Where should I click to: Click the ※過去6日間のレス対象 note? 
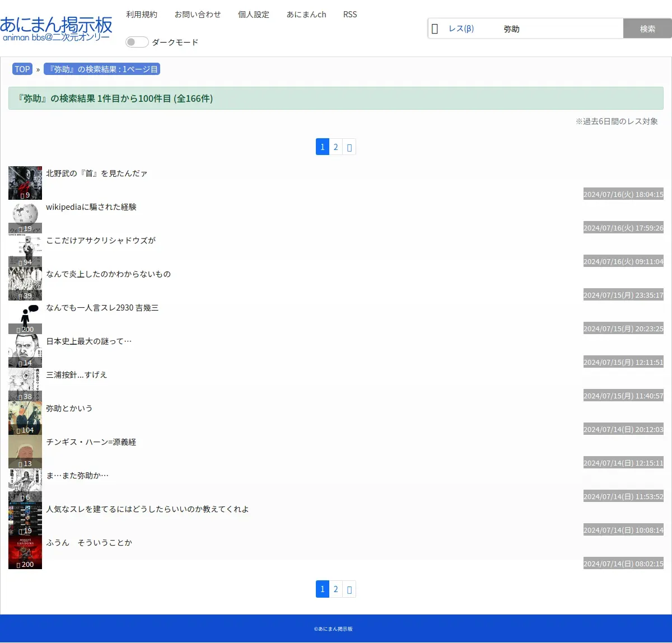tap(617, 121)
